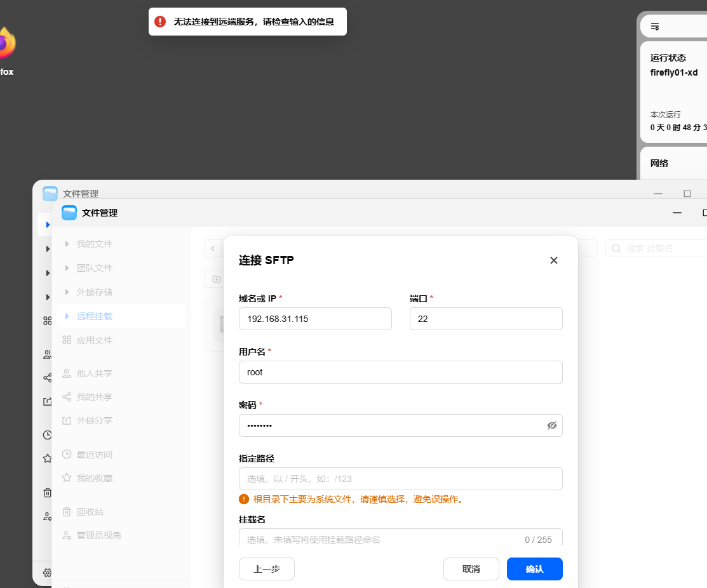Click the clock icon in back window

tap(47, 435)
